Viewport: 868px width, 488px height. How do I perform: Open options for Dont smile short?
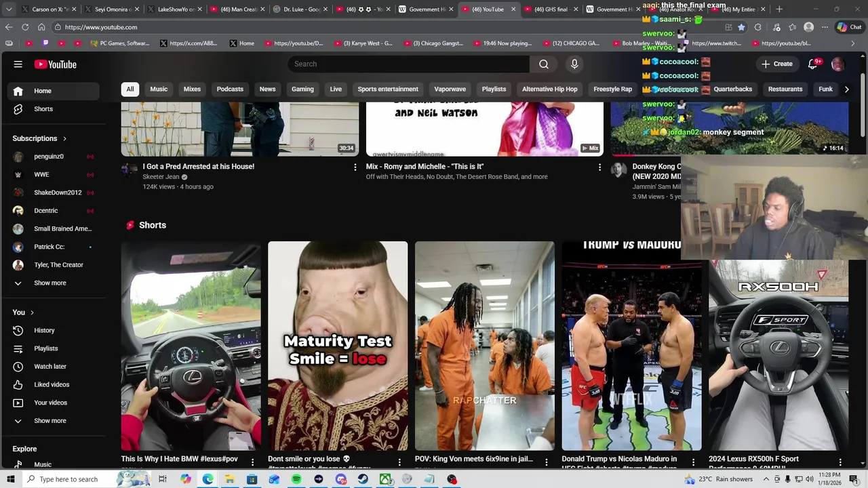click(399, 462)
